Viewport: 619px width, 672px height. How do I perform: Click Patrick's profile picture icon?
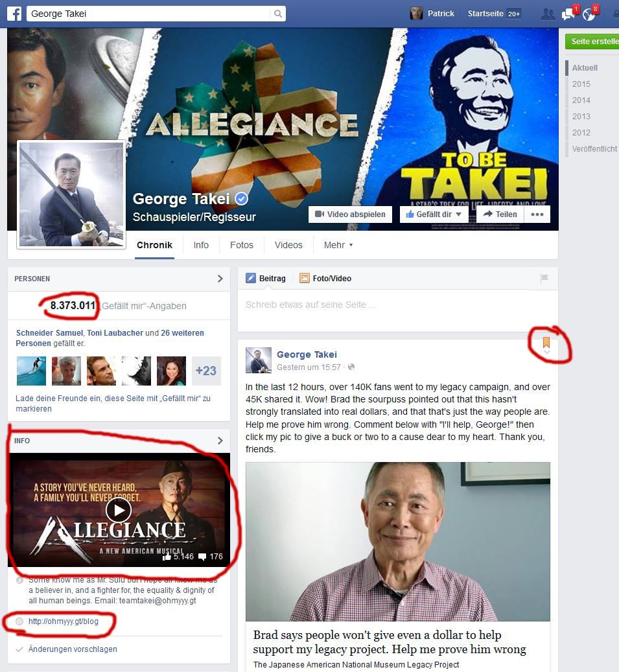[x=416, y=14]
